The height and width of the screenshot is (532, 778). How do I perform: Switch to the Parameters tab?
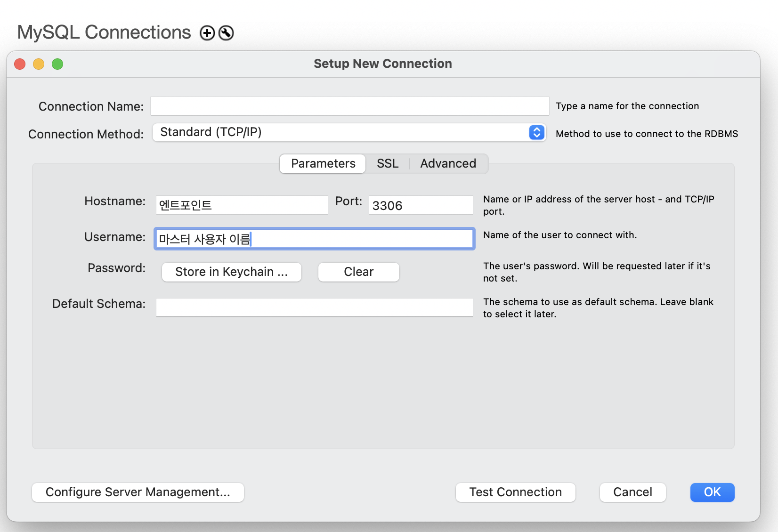coord(323,163)
